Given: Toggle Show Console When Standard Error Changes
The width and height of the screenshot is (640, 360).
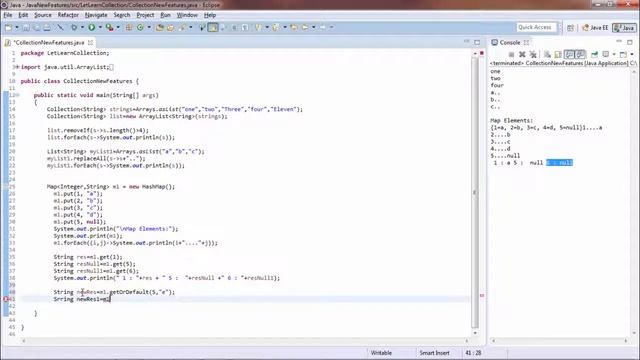Looking at the screenshot, I should [580, 54].
